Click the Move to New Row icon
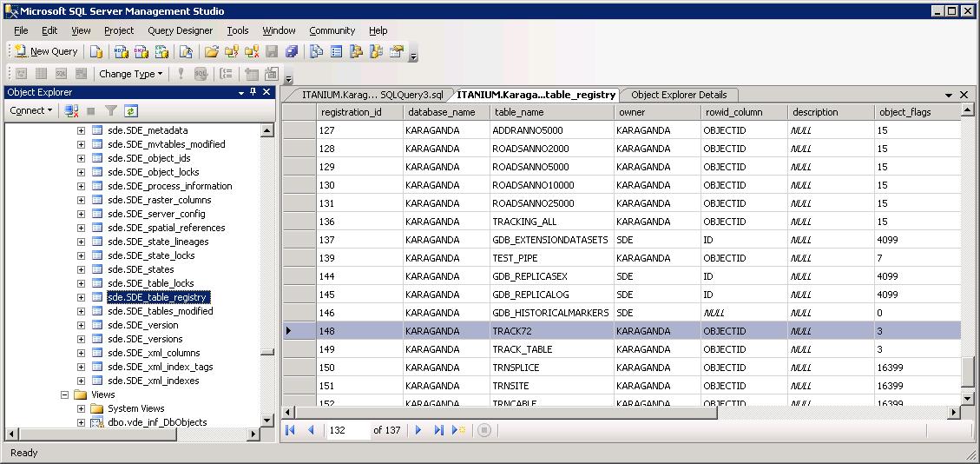 [458, 430]
